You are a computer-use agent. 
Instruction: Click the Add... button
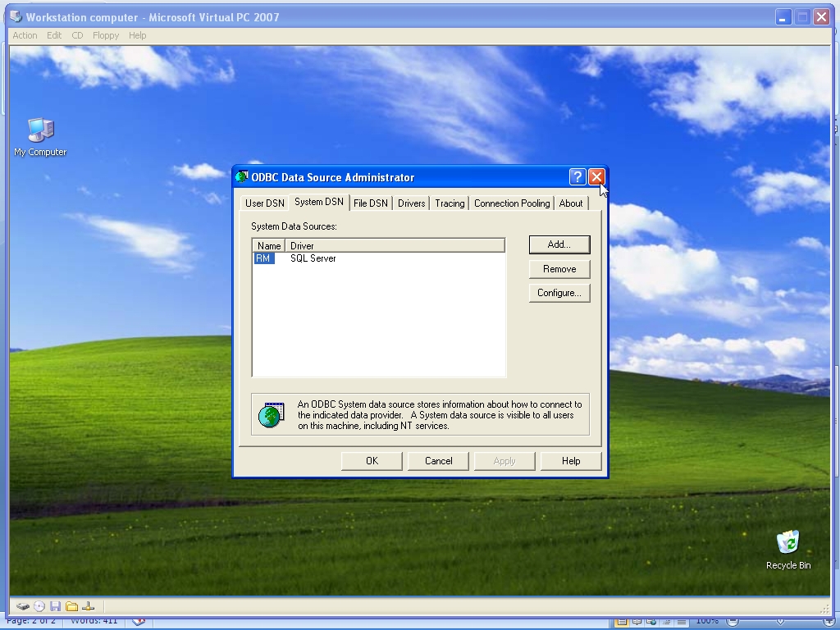point(559,244)
